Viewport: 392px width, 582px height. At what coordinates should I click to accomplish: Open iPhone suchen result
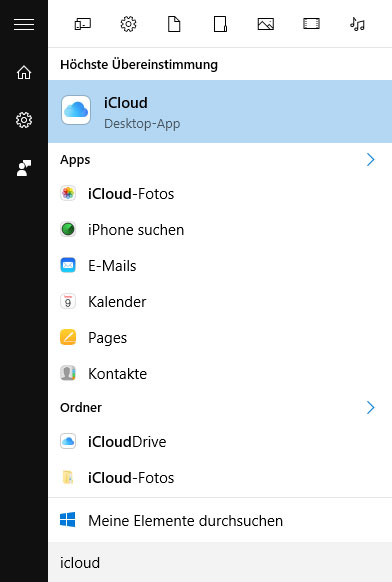pos(220,230)
